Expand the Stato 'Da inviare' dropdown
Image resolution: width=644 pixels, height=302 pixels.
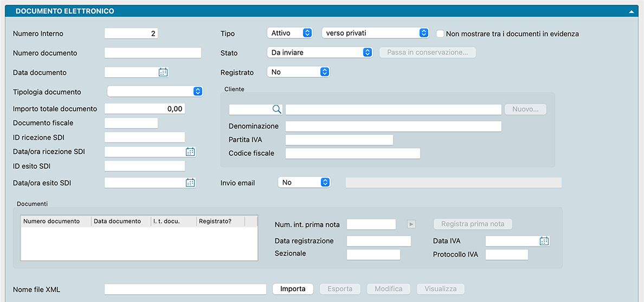pos(320,52)
